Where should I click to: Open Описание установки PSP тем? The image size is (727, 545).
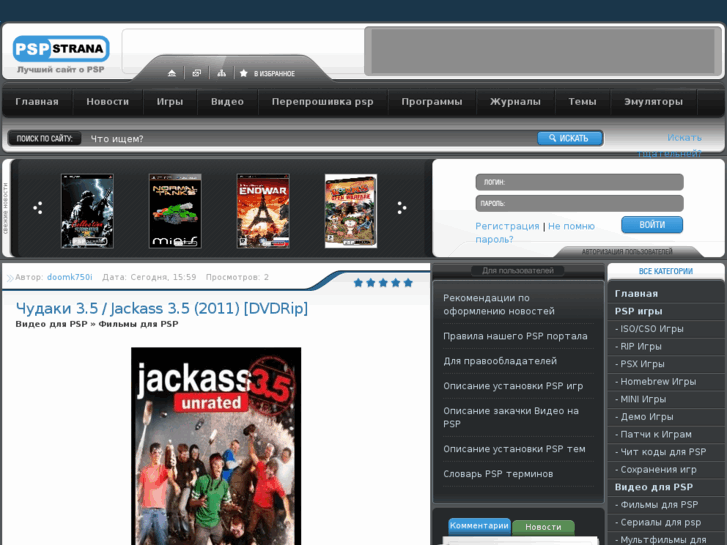(514, 449)
